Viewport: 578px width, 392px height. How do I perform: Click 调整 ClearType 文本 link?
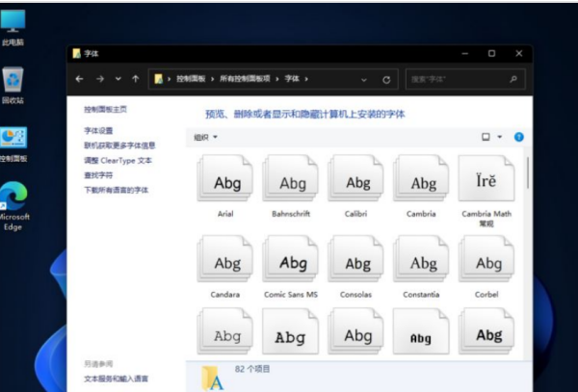coord(118,161)
